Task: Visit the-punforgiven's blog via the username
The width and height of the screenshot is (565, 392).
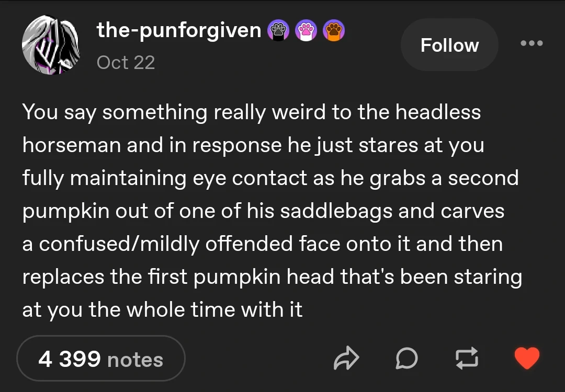Action: click(178, 30)
